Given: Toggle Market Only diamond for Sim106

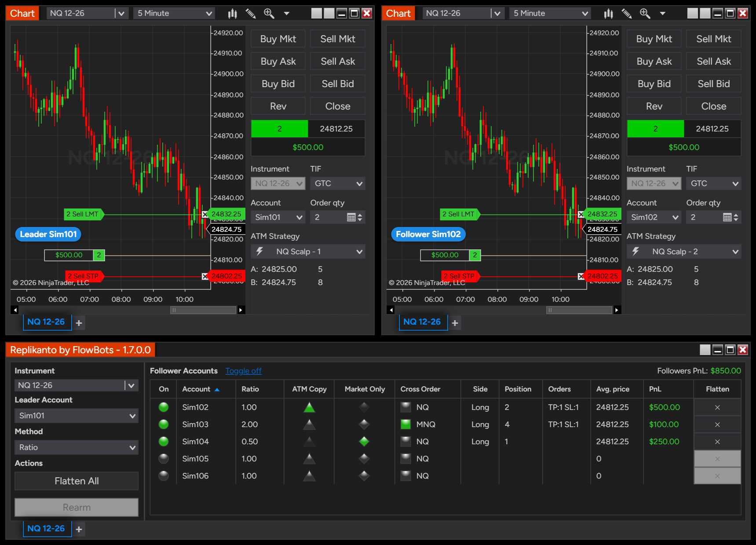Looking at the screenshot, I should point(364,476).
